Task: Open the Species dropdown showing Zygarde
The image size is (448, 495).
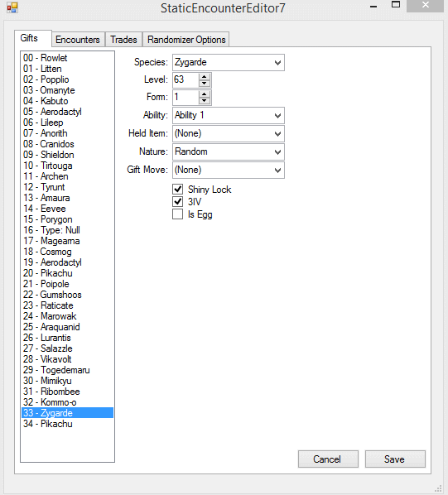Action: [x=229, y=63]
